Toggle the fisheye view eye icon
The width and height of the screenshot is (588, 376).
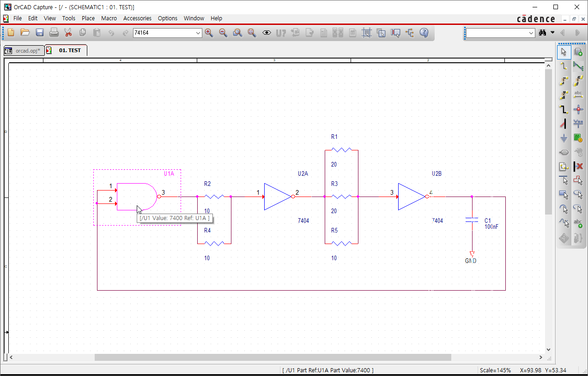pos(267,33)
